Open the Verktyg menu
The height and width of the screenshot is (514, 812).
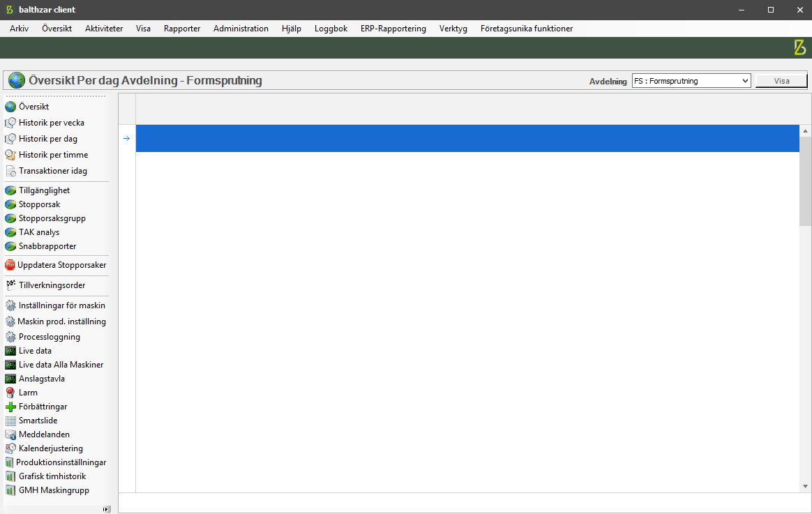(453, 29)
